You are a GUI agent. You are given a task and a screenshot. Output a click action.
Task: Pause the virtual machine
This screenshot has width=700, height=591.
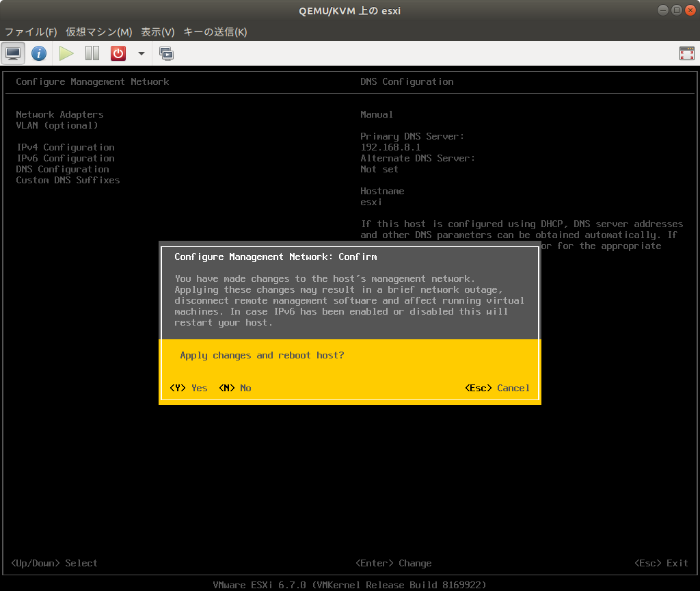(92, 53)
